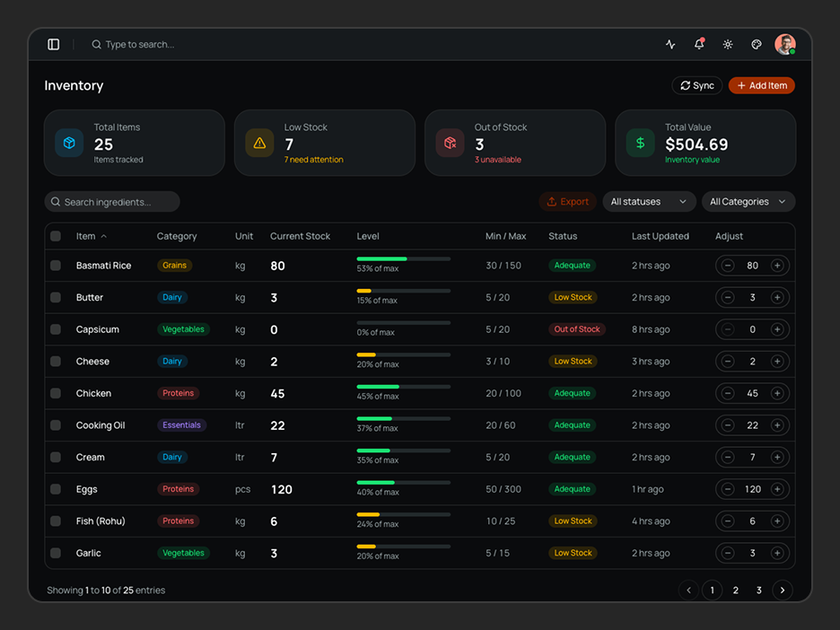
Task: Open the activity pulse icon
Action: click(670, 45)
